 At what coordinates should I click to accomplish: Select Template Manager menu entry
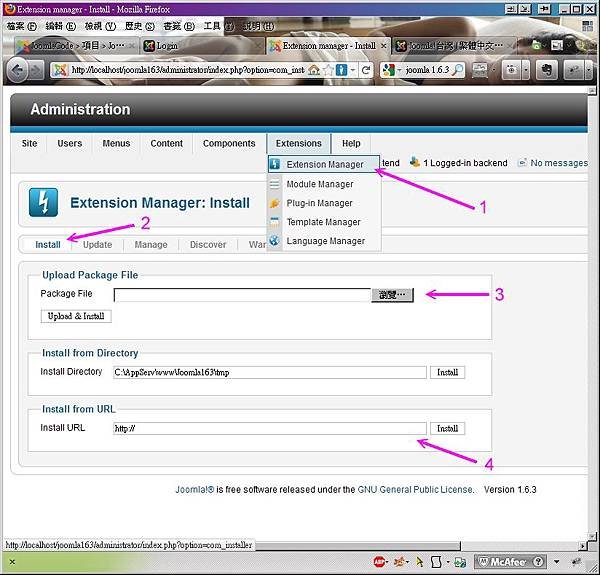[323, 222]
